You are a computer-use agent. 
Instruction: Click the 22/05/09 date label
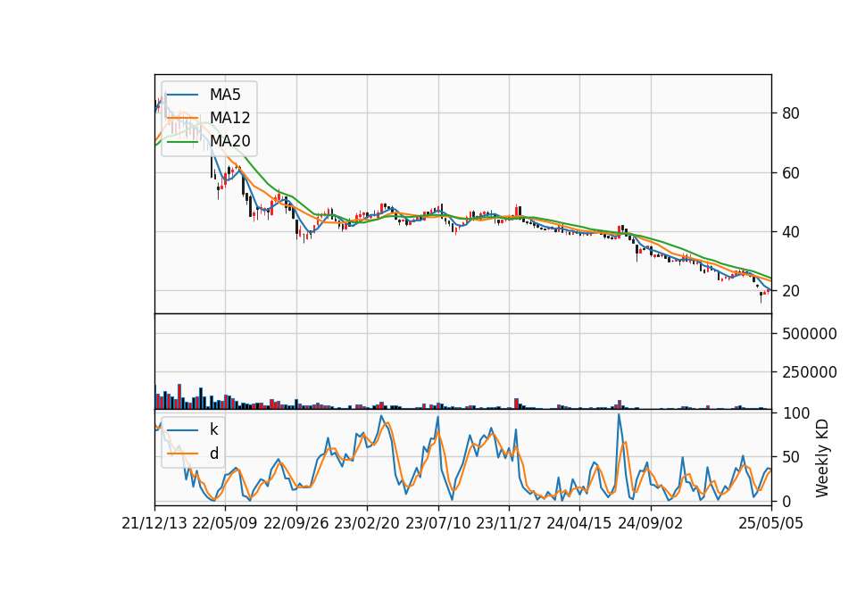tap(225, 523)
